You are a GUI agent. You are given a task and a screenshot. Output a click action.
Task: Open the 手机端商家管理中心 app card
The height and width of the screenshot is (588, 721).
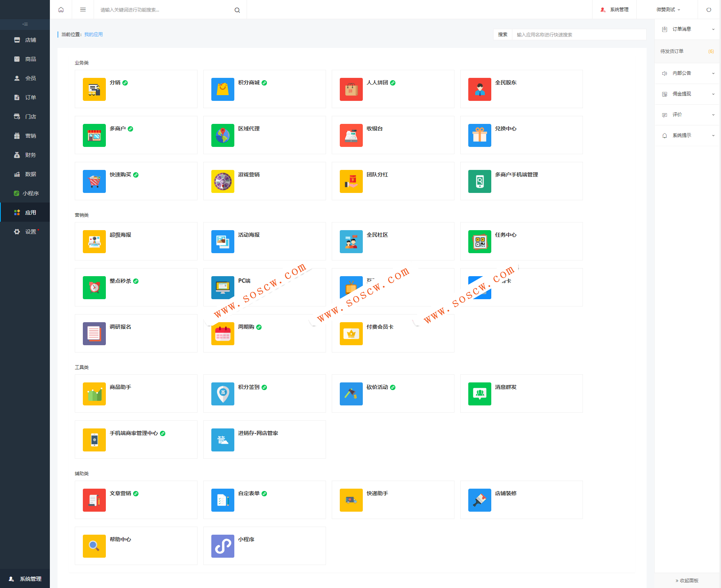pyautogui.click(x=136, y=440)
